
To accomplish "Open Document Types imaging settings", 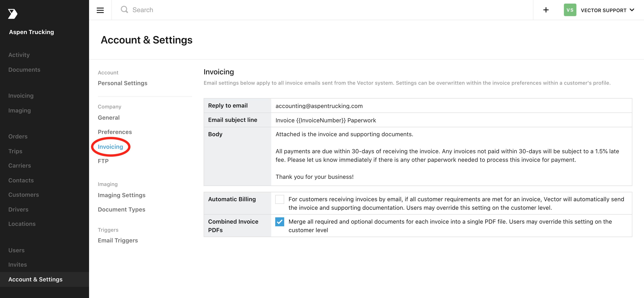I will coord(122,209).
